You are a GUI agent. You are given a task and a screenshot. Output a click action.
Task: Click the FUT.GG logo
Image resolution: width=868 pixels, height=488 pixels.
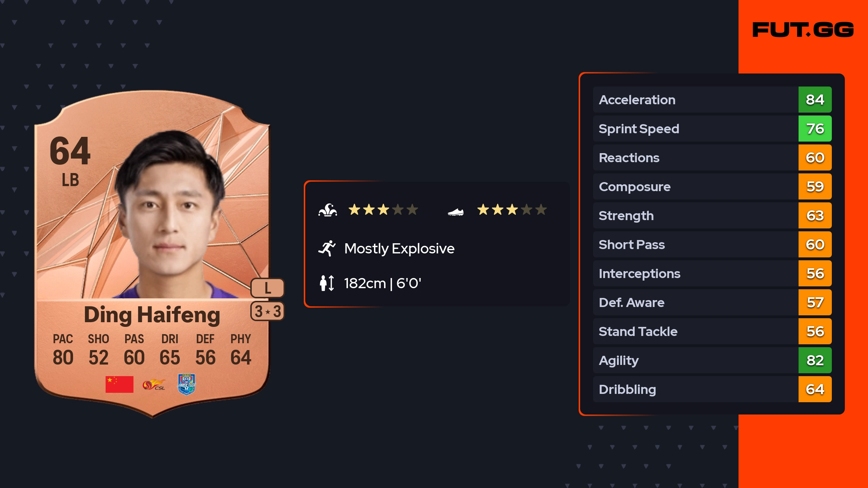pos(803,30)
